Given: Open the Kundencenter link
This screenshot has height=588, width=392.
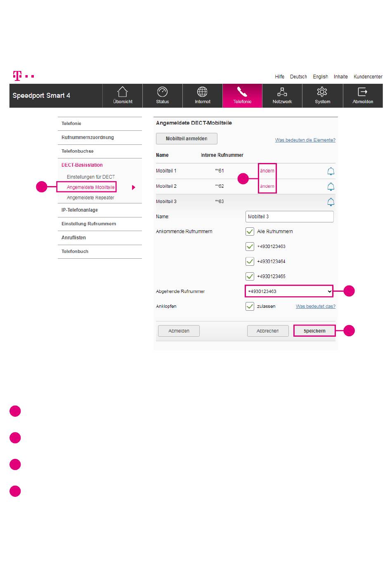Looking at the screenshot, I should 368,77.
